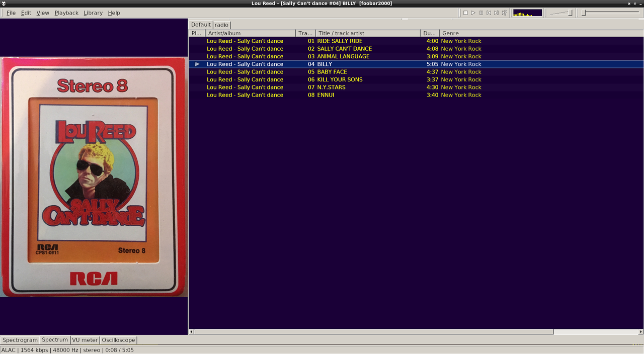Open the Library menu
Screen dimensions: 644x354
[93, 13]
